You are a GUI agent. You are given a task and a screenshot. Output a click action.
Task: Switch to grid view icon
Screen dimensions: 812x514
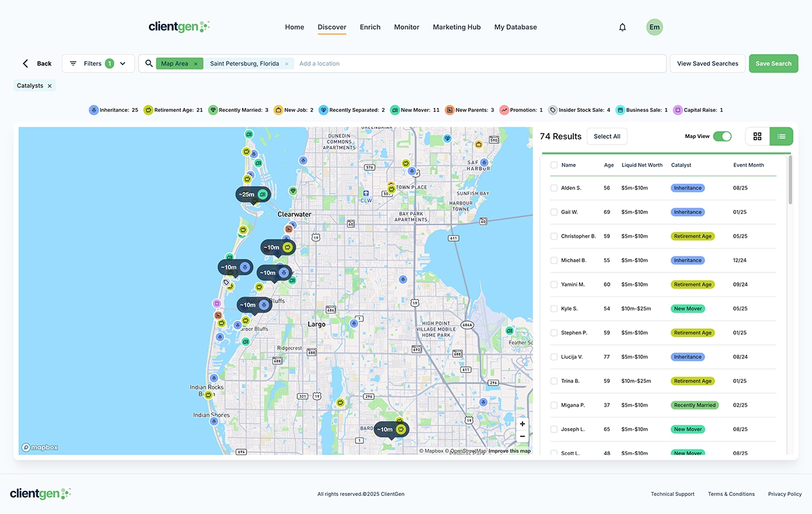tap(757, 136)
